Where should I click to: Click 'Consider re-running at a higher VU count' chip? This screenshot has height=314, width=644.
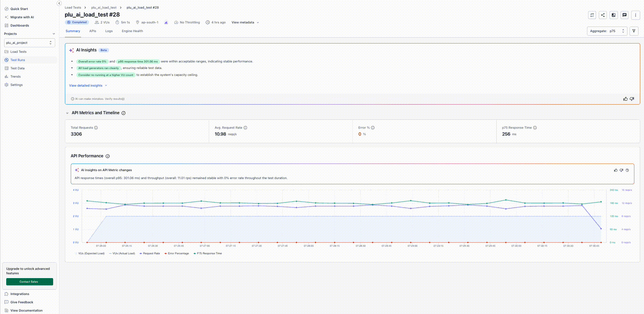(106, 75)
